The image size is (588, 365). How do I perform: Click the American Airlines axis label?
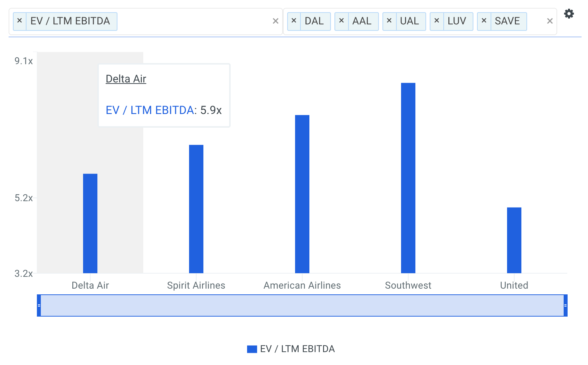302,285
